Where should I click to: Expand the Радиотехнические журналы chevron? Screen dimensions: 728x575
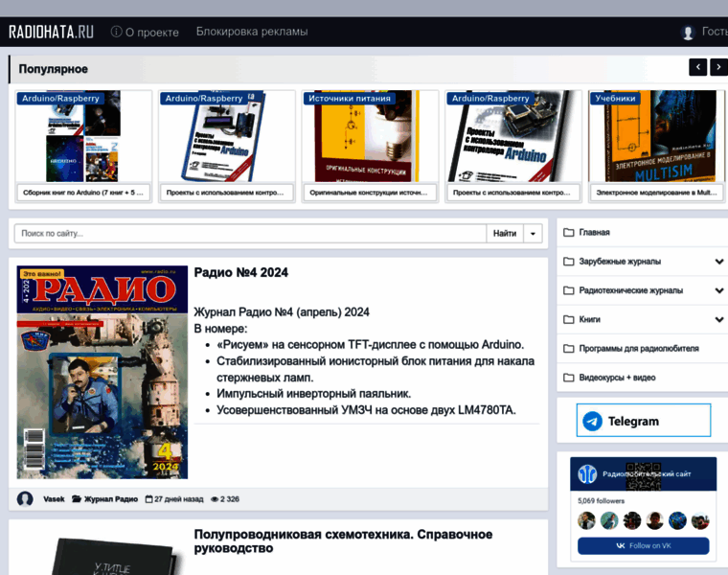[719, 290]
